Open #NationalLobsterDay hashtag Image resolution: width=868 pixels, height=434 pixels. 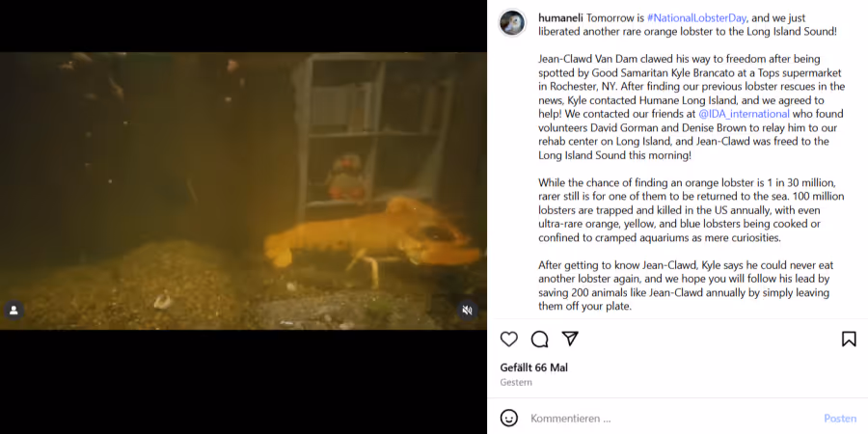pos(696,17)
